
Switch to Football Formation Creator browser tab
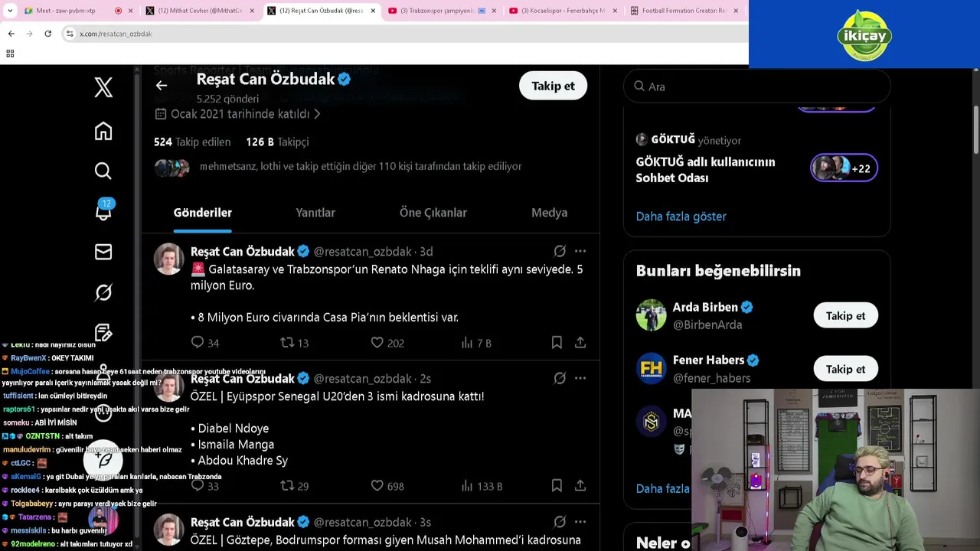pos(684,11)
